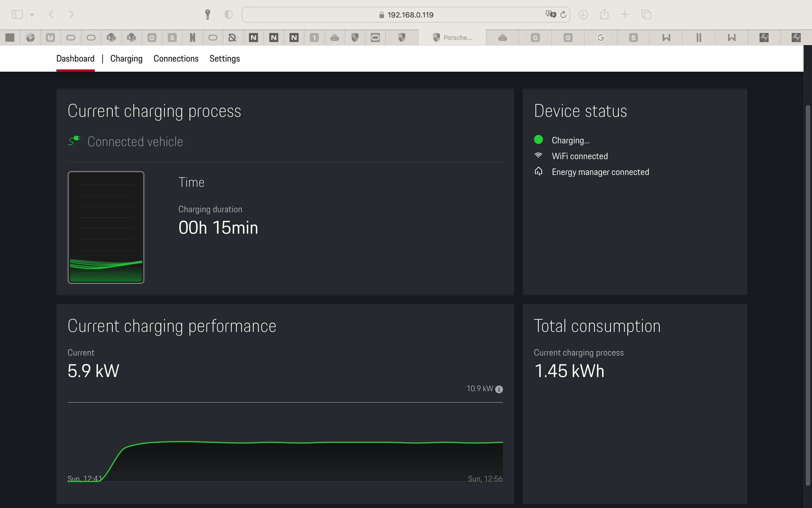
Task: Switch to the Netflix-style N tab
Action: (193, 38)
